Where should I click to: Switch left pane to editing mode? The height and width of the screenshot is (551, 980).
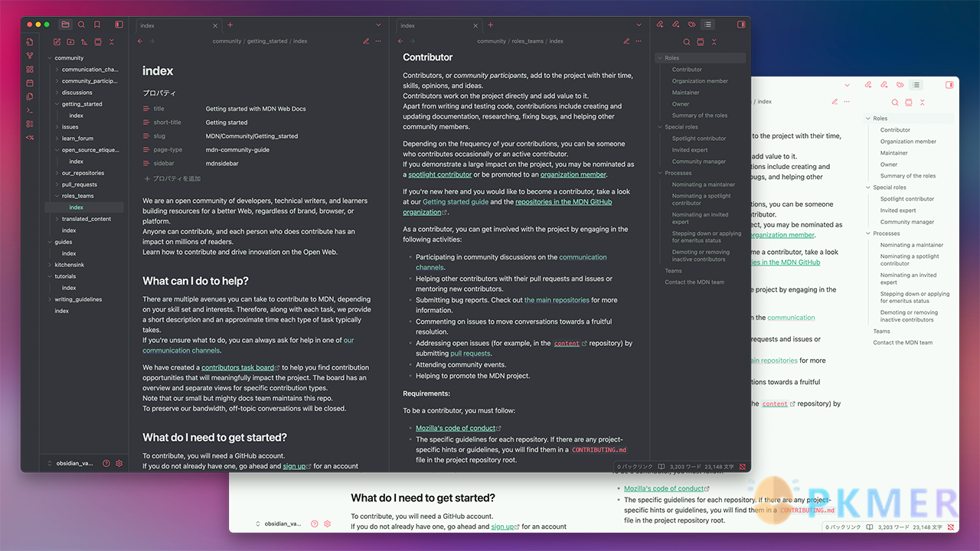point(366,41)
